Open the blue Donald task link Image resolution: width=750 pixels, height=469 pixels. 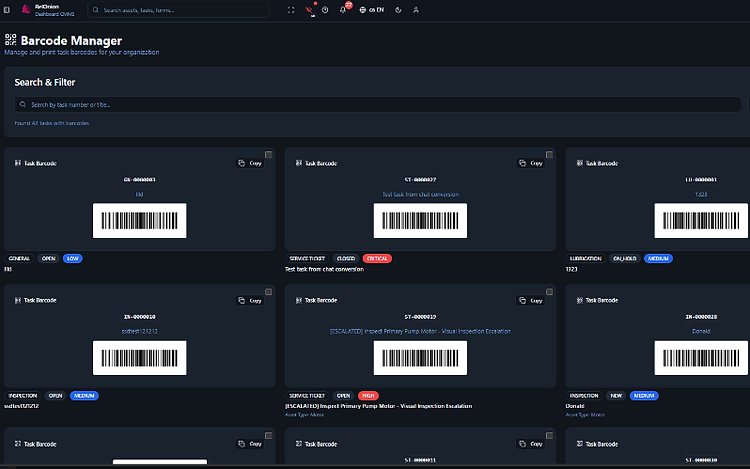pos(701,331)
